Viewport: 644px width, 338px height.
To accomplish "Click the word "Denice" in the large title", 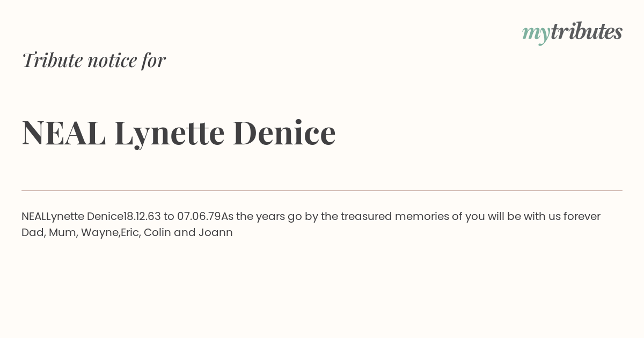I will coord(284,133).
